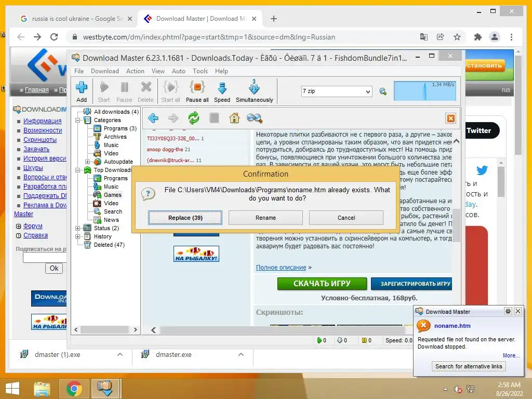Click the muted volume tray icon
The height and width of the screenshot is (399, 532).
(458, 389)
